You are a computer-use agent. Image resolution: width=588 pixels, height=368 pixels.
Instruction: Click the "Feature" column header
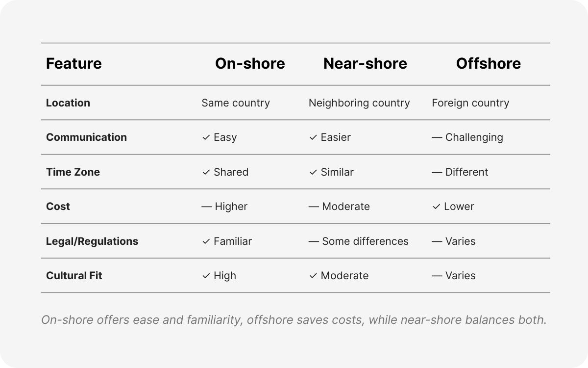tap(74, 64)
